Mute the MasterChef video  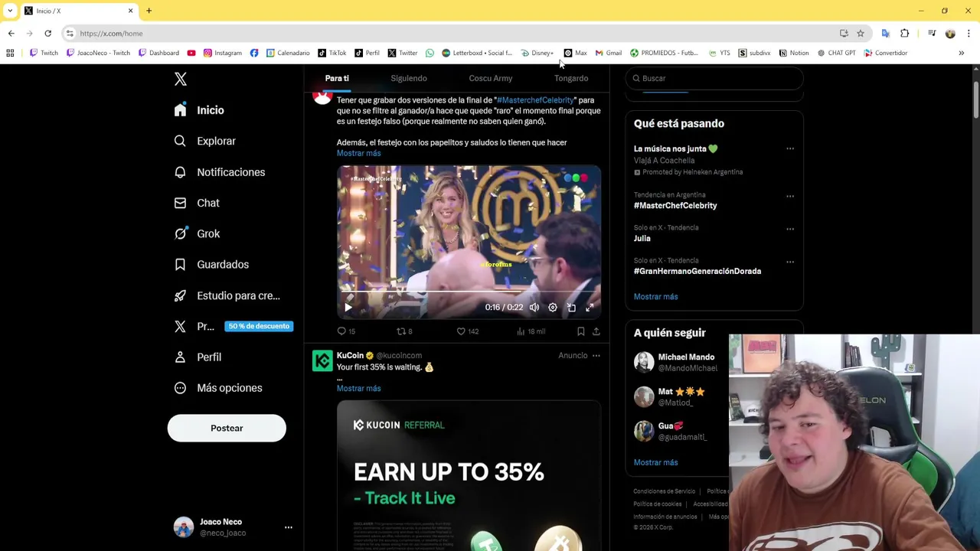[534, 308]
